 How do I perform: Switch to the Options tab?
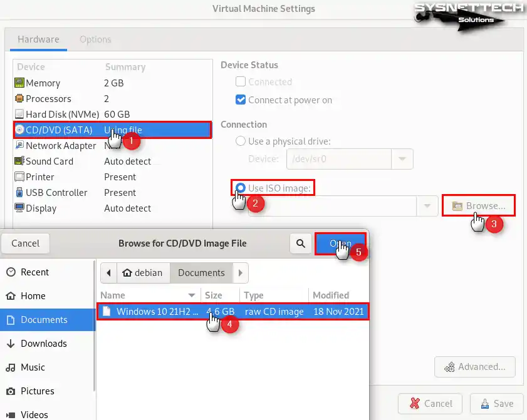(x=95, y=39)
